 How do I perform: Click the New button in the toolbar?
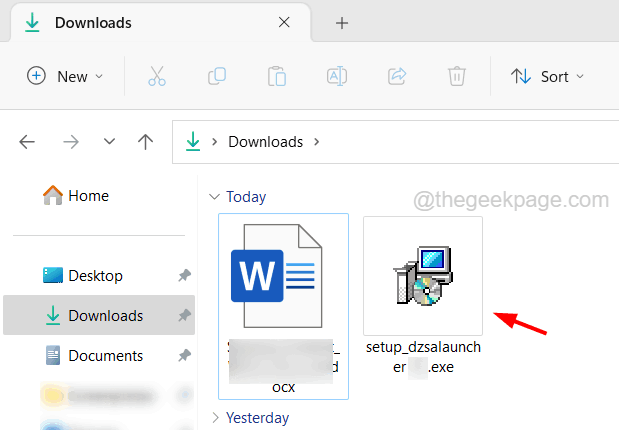pos(65,76)
